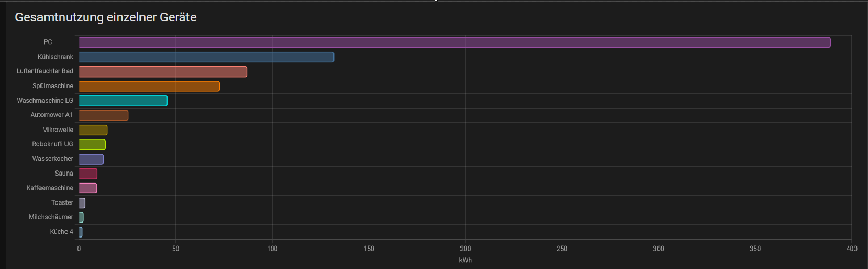The height and width of the screenshot is (269, 868).
Task: Click the brown Automower A1 bar
Action: [x=104, y=115]
